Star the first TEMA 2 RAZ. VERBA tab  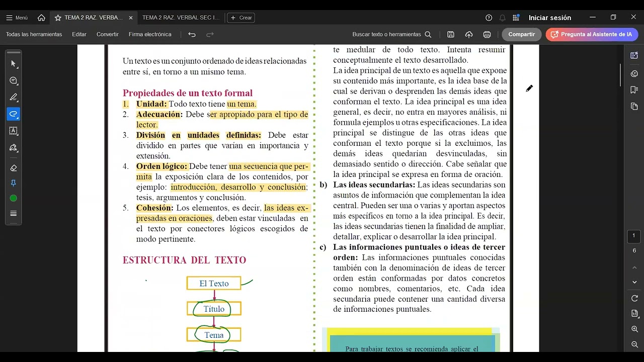pos(58,18)
